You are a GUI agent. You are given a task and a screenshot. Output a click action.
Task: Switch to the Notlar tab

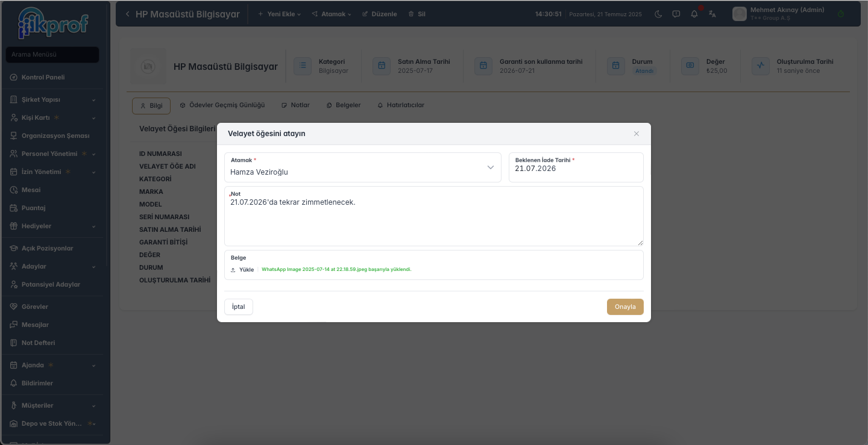[295, 105]
